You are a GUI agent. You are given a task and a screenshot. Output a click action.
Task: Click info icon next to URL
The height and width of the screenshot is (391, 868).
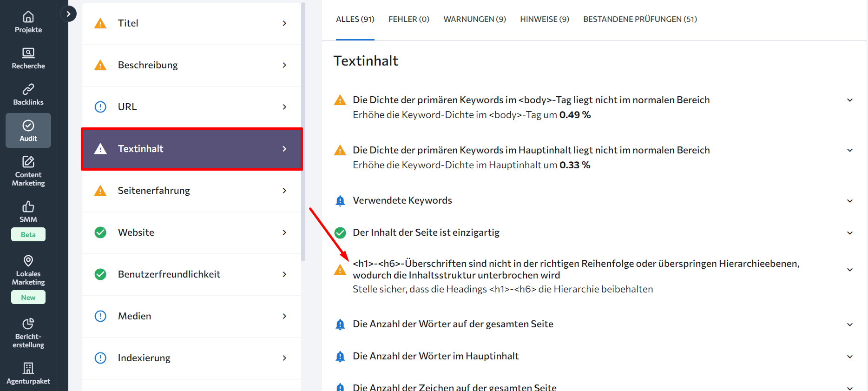[x=100, y=107]
